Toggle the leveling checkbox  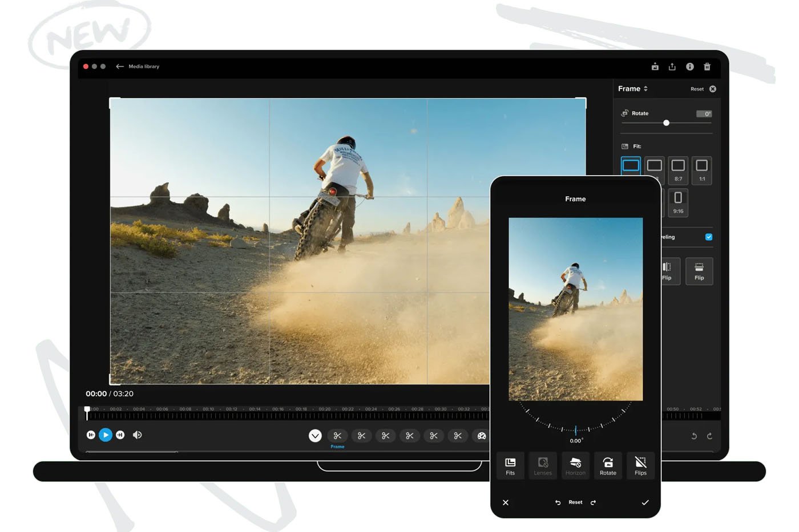[709, 237]
